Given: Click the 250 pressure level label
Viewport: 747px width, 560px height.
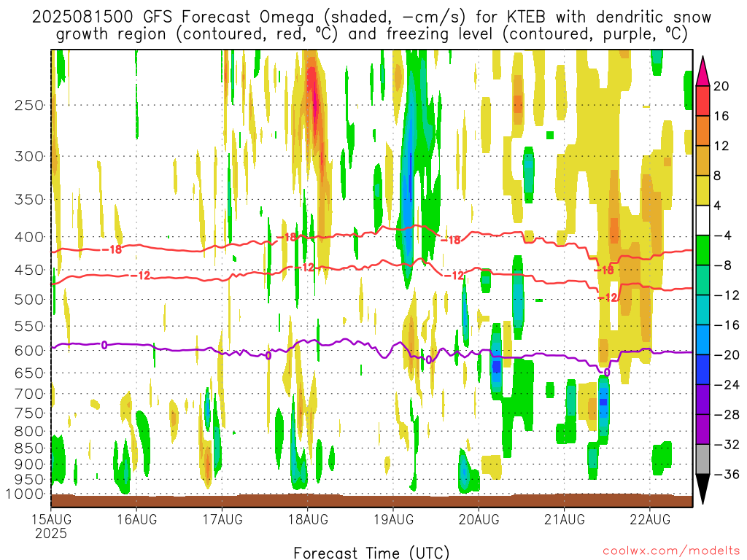Looking at the screenshot, I should point(29,105).
